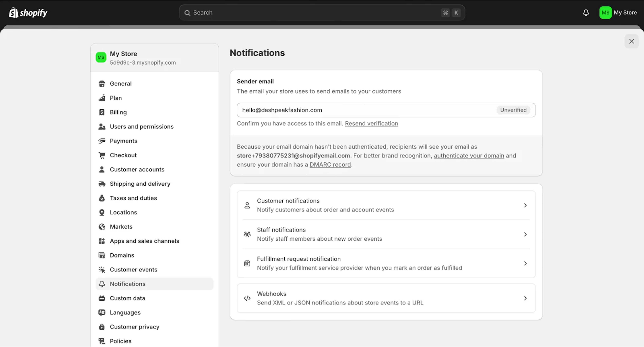Open the notifications bell icon
This screenshot has height=347, width=644.
point(586,13)
